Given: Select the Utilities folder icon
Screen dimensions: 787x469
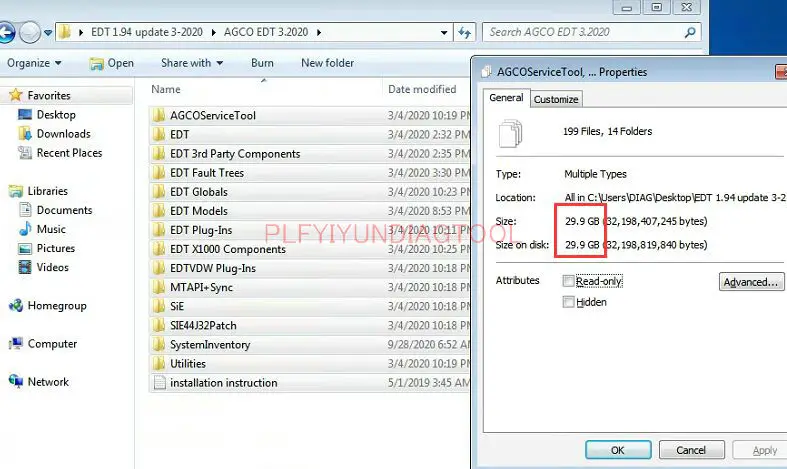Looking at the screenshot, I should point(159,363).
